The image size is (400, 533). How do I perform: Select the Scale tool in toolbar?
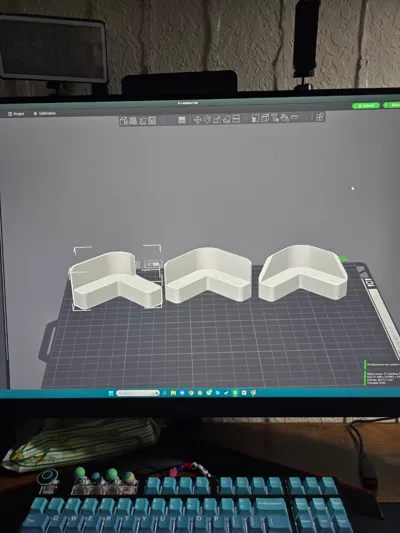coord(217,119)
